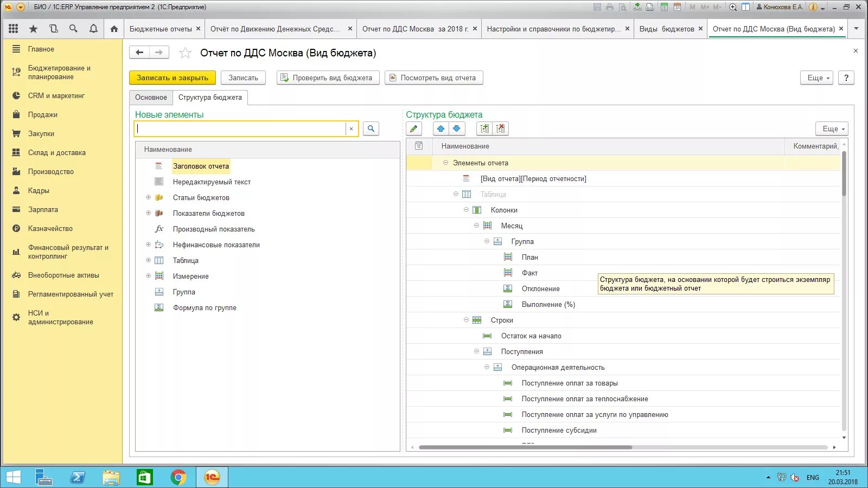Open Бюджетирование и планирование section

click(x=59, y=72)
